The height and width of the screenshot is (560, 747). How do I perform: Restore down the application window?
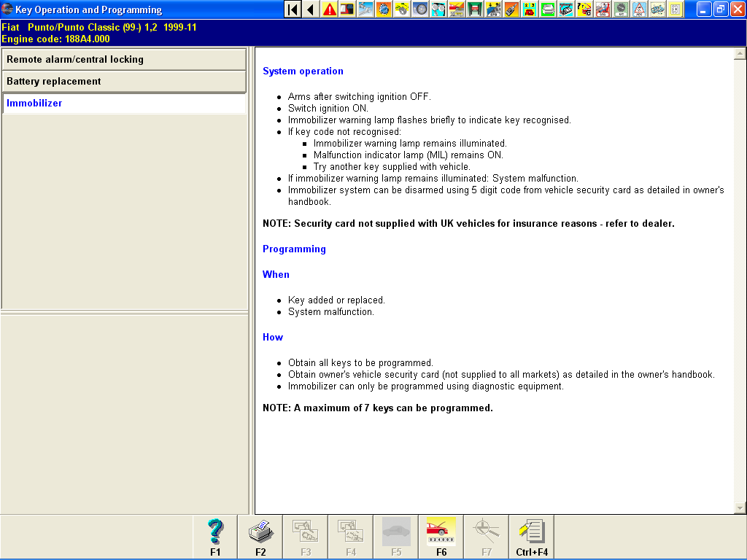[720, 9]
